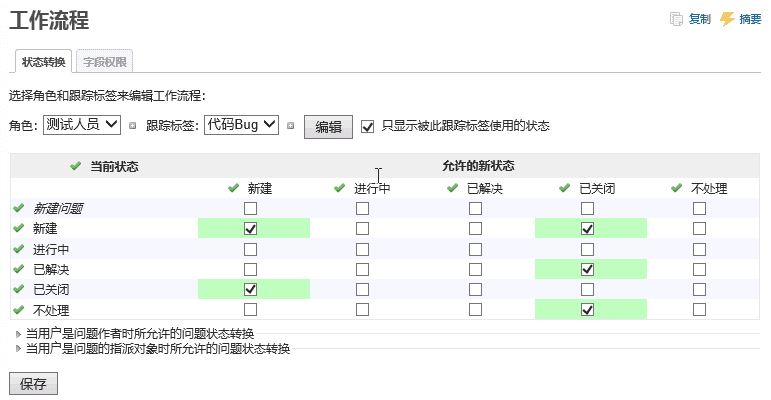Expand 当用户是问题的指派对象时 transitions section

pyautogui.click(x=19, y=348)
